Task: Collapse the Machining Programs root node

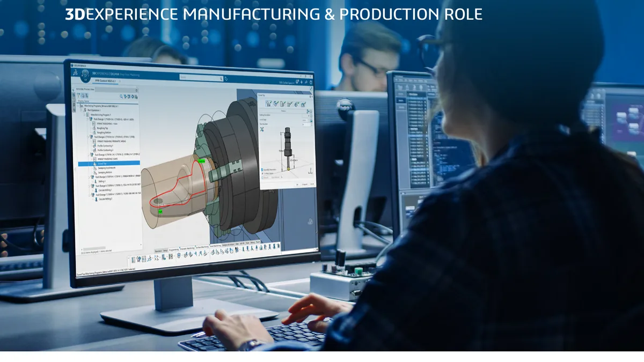Action: (x=78, y=106)
